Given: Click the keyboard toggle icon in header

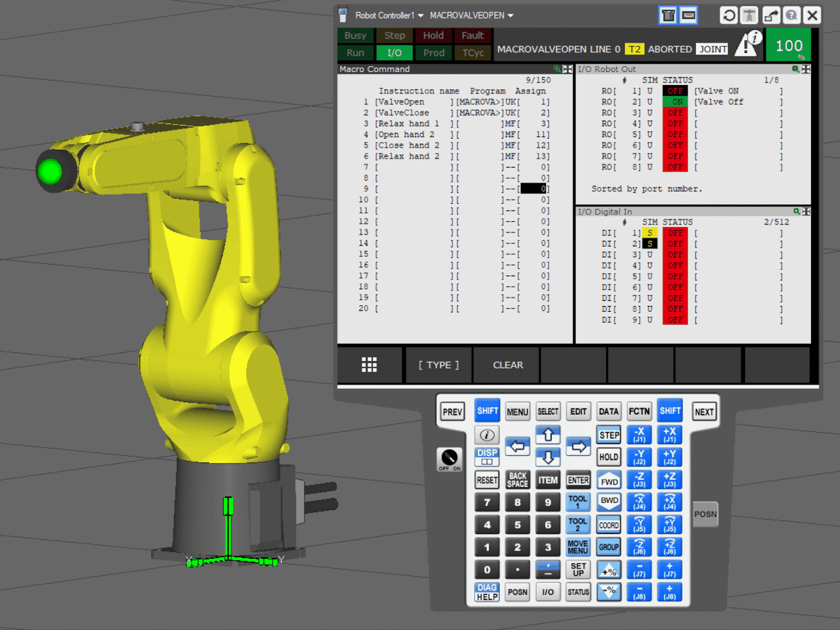Looking at the screenshot, I should [x=688, y=15].
